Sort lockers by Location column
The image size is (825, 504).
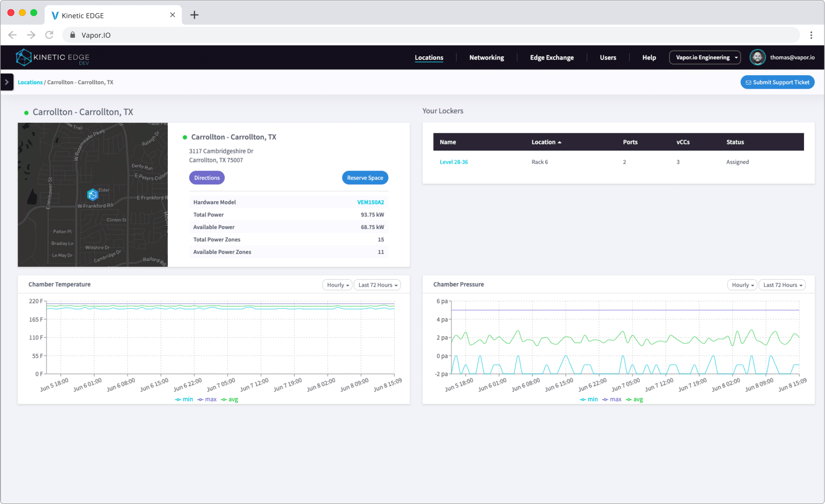click(546, 142)
